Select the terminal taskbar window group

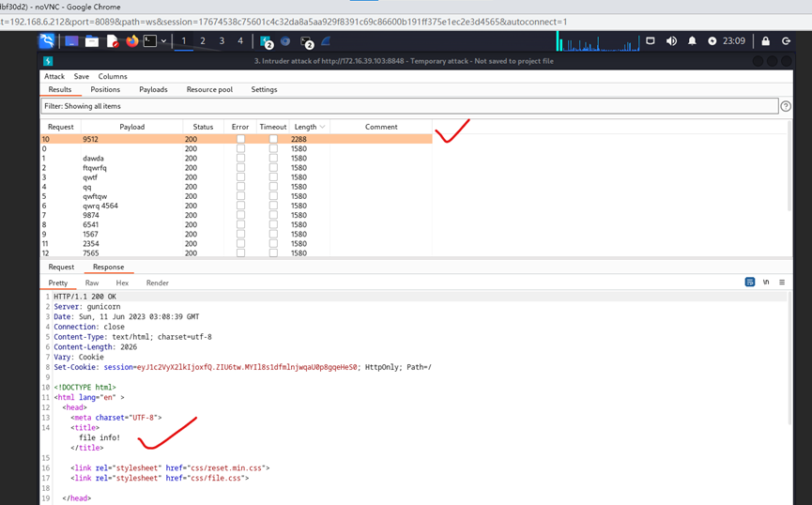pos(307,42)
